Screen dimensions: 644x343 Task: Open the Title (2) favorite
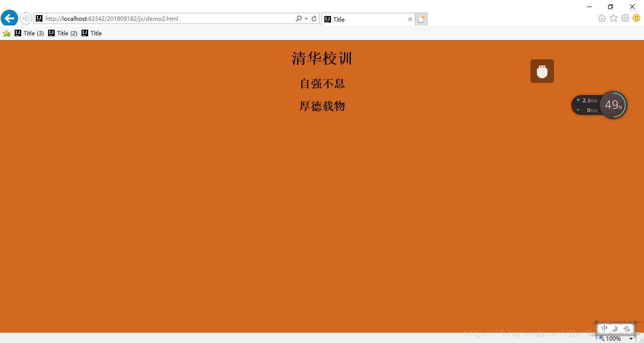coord(63,33)
